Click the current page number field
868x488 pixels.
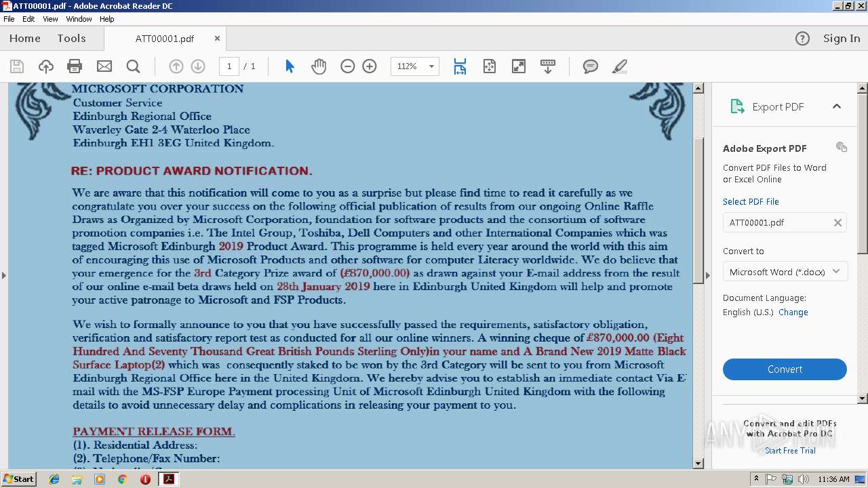(229, 66)
